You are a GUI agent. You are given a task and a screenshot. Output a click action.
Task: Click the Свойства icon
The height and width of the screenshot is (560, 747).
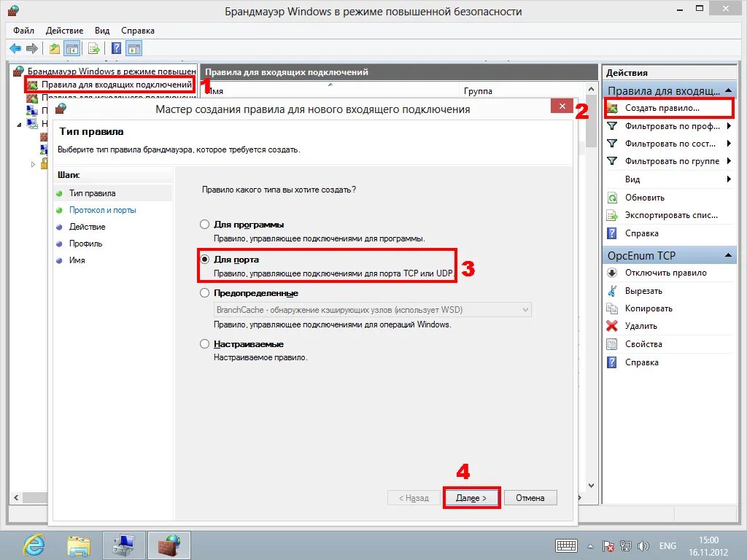(612, 344)
